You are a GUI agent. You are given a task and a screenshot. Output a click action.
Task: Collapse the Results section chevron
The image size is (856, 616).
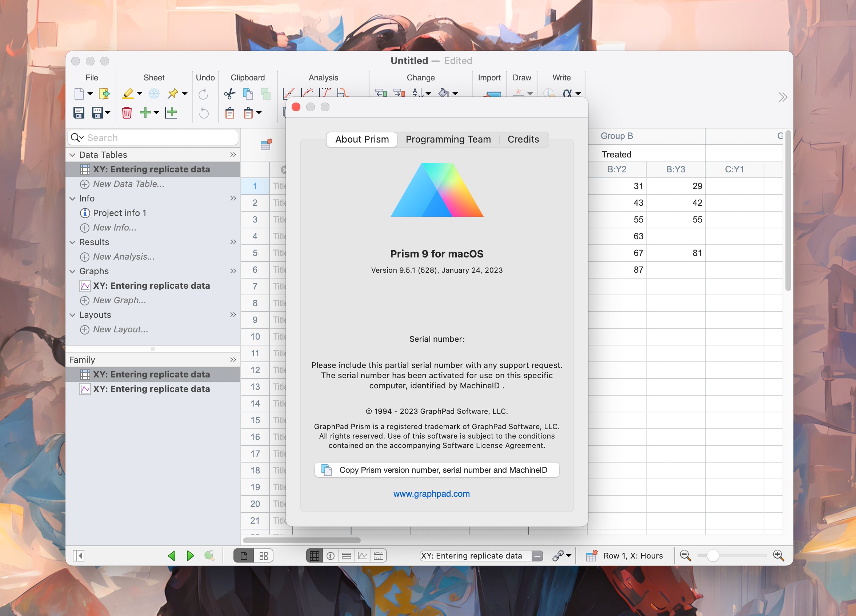pyautogui.click(x=72, y=242)
